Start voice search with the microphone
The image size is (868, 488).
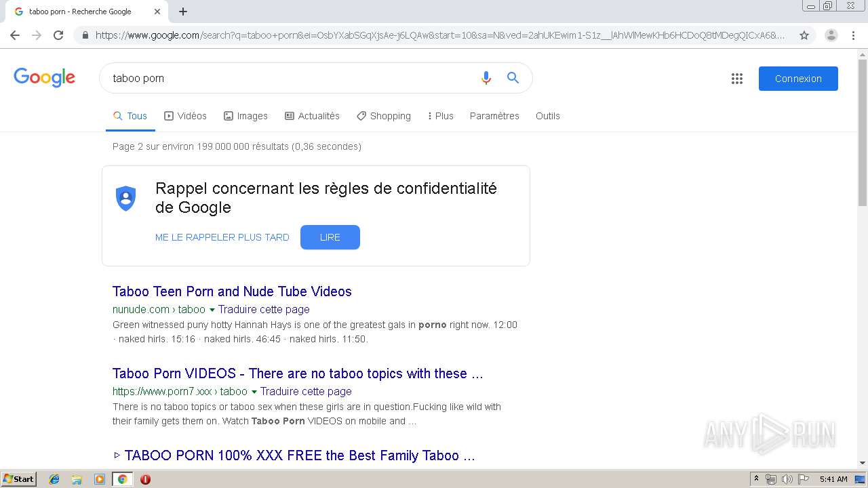486,78
